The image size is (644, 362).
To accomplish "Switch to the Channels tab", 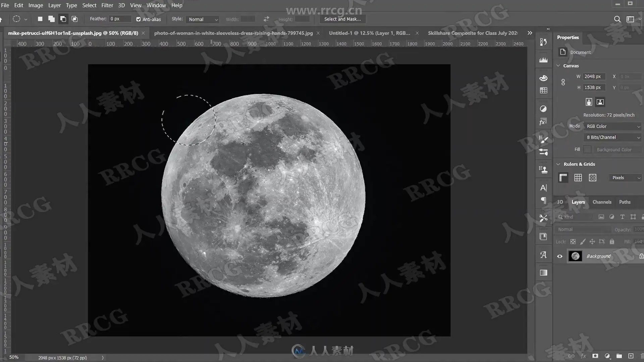I will (602, 202).
